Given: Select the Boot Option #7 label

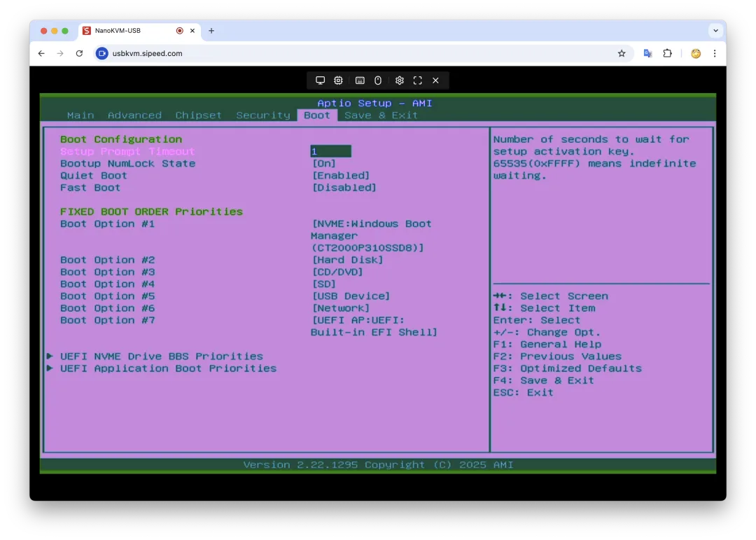Looking at the screenshot, I should (108, 321).
